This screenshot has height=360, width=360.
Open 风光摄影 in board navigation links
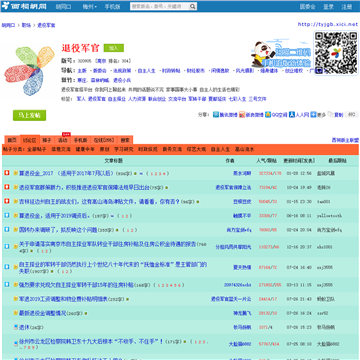(245, 71)
